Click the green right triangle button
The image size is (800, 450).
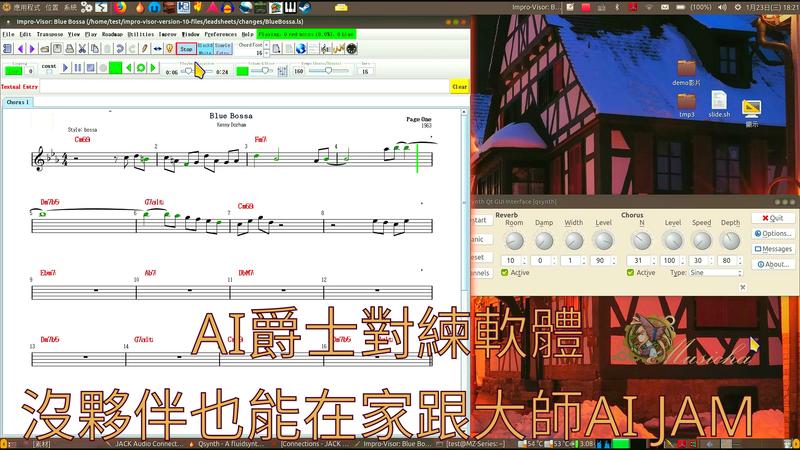click(x=153, y=67)
